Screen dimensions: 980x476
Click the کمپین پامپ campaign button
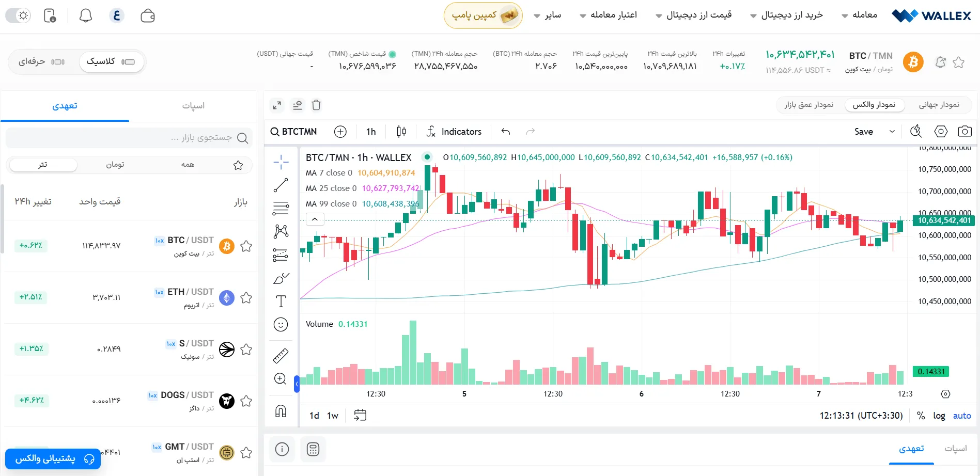[483, 15]
